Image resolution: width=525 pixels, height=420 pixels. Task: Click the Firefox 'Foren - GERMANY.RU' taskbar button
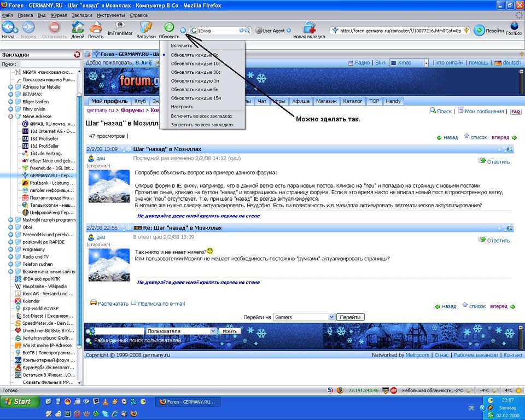(188, 401)
